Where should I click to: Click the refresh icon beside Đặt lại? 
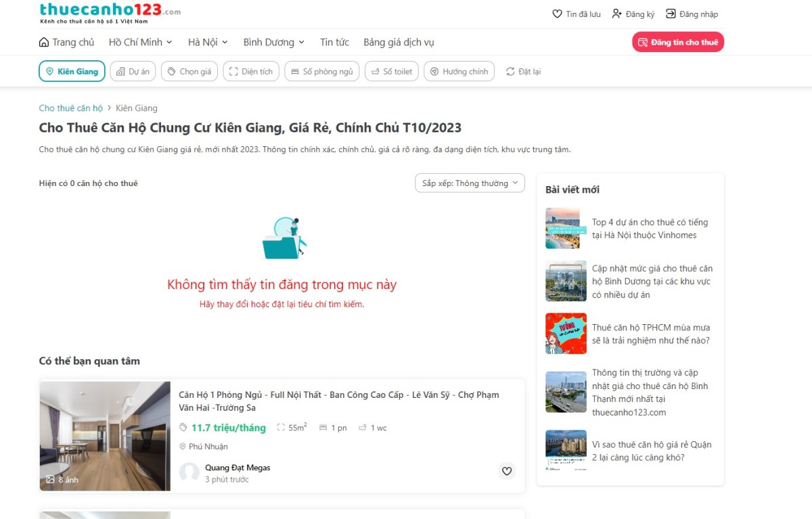click(511, 72)
